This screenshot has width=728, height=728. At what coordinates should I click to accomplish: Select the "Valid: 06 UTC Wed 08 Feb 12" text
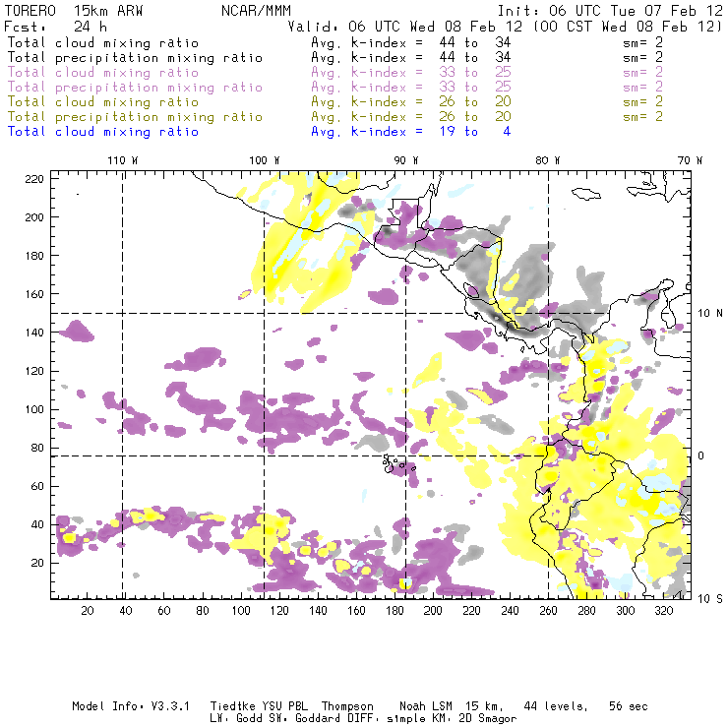405,27
